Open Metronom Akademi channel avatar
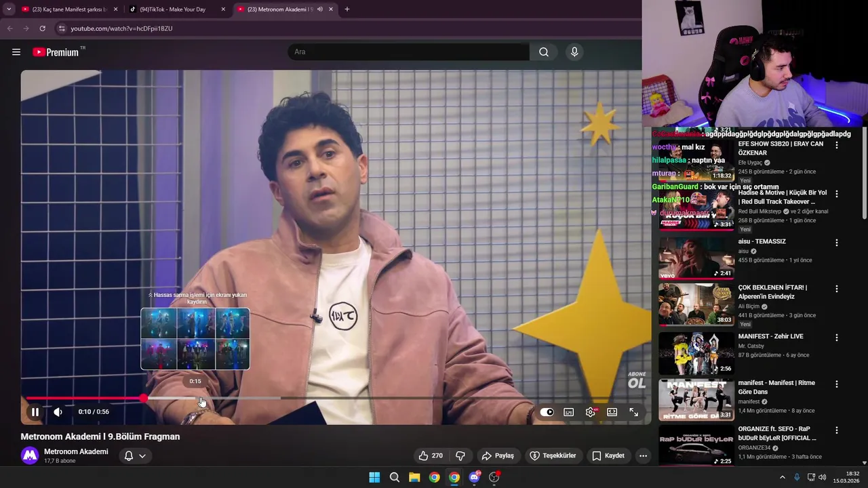868x488 pixels. 30,455
